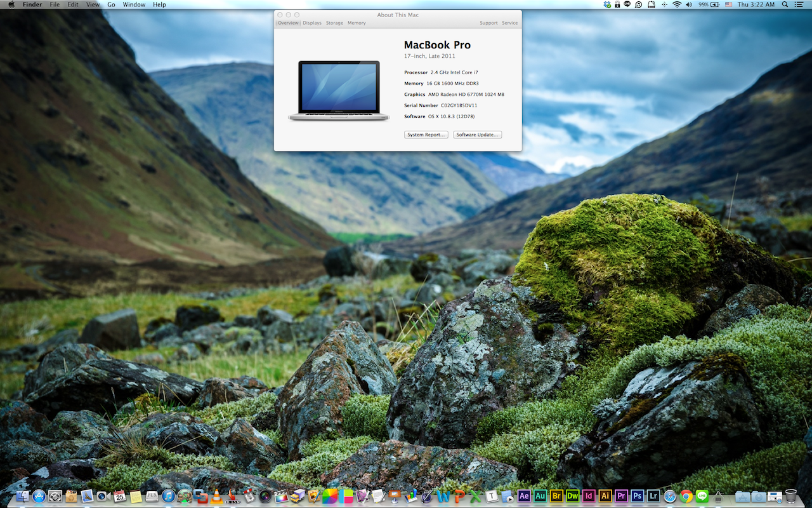
Task: Open the View menu
Action: pyautogui.click(x=93, y=4)
